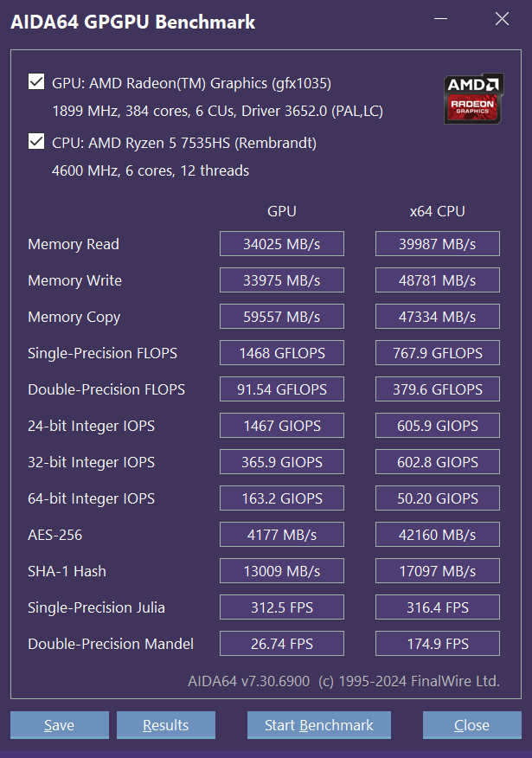
Task: Select the GPU Memory Copy result box
Action: click(282, 317)
